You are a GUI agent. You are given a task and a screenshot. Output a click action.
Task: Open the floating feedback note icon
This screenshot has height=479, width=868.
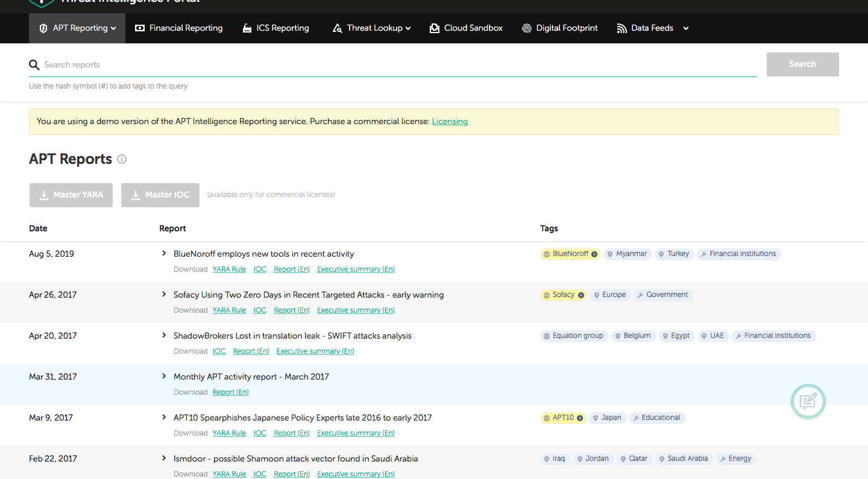[808, 401]
